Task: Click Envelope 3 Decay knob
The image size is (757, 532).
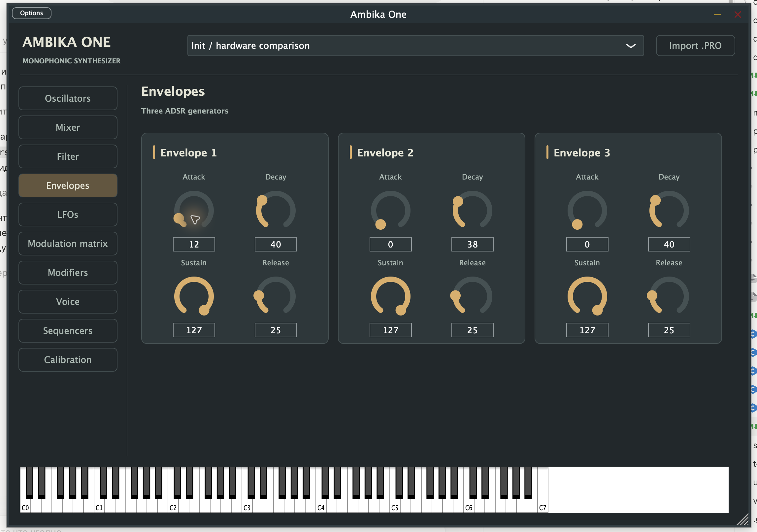Action: (x=669, y=210)
